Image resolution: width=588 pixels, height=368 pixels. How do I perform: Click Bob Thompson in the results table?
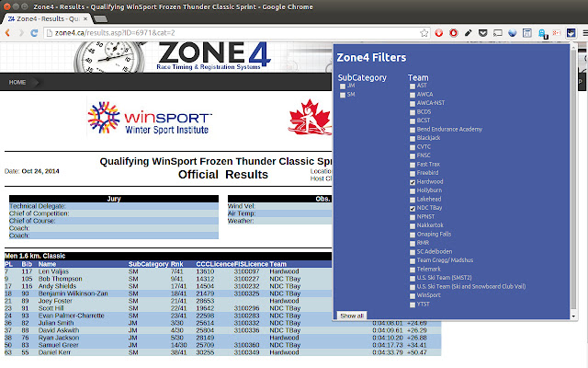tap(60, 279)
